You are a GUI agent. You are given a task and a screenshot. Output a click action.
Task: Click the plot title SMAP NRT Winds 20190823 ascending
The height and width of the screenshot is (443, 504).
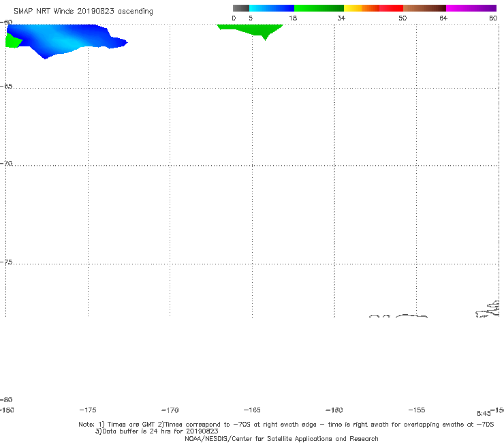point(83,11)
